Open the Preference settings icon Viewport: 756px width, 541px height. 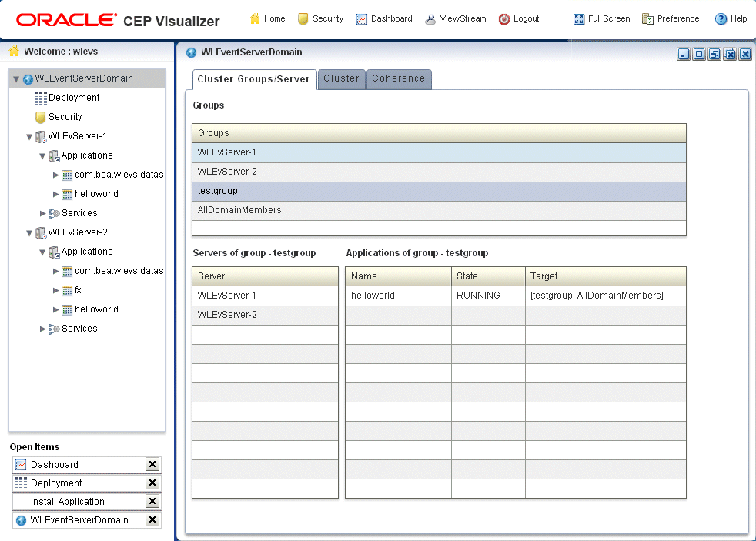647,18
